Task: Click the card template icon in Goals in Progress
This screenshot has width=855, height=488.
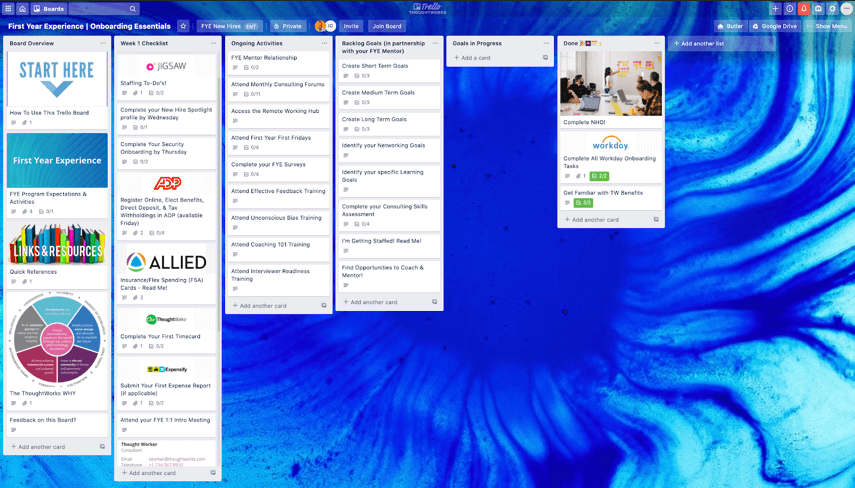Action: click(545, 58)
